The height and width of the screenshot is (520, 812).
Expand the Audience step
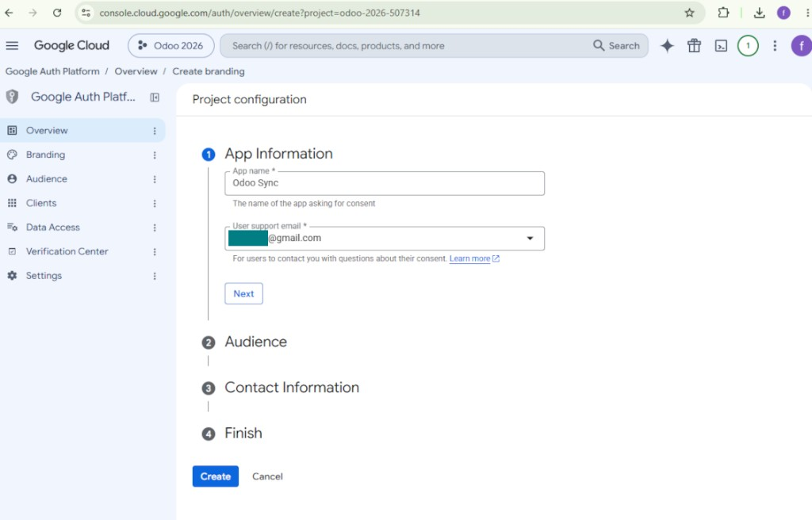click(x=255, y=342)
